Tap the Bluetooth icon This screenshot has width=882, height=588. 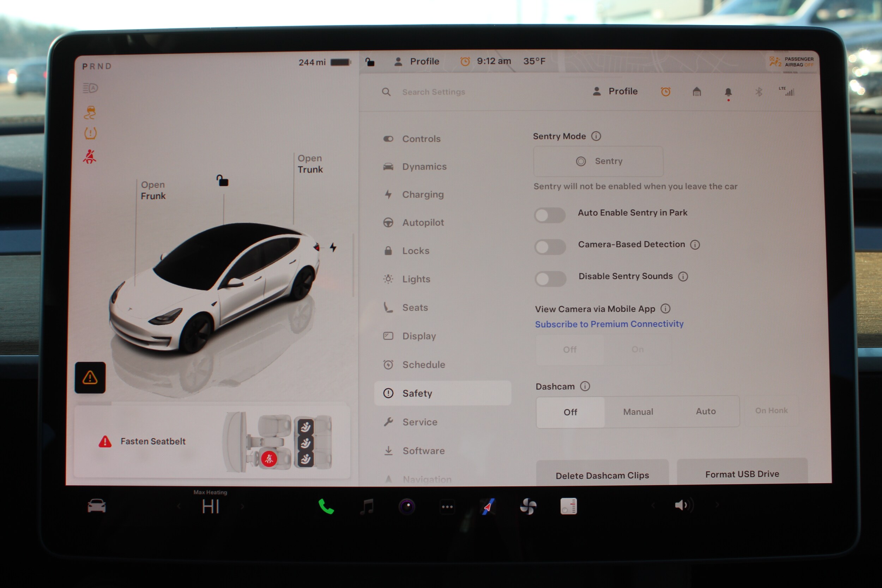758,92
